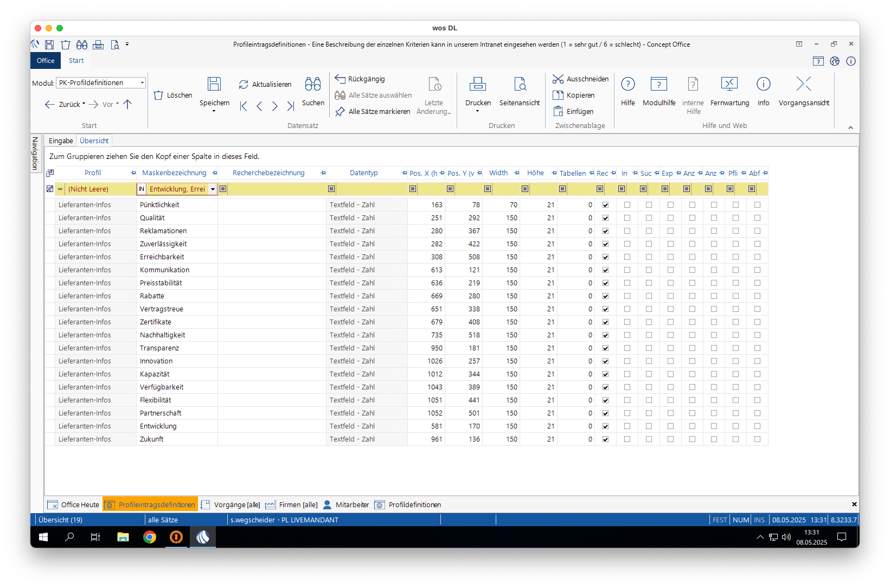This screenshot has height=588, width=890.
Task: Click the page preview icon in quick access toolbar
Action: [x=114, y=44]
